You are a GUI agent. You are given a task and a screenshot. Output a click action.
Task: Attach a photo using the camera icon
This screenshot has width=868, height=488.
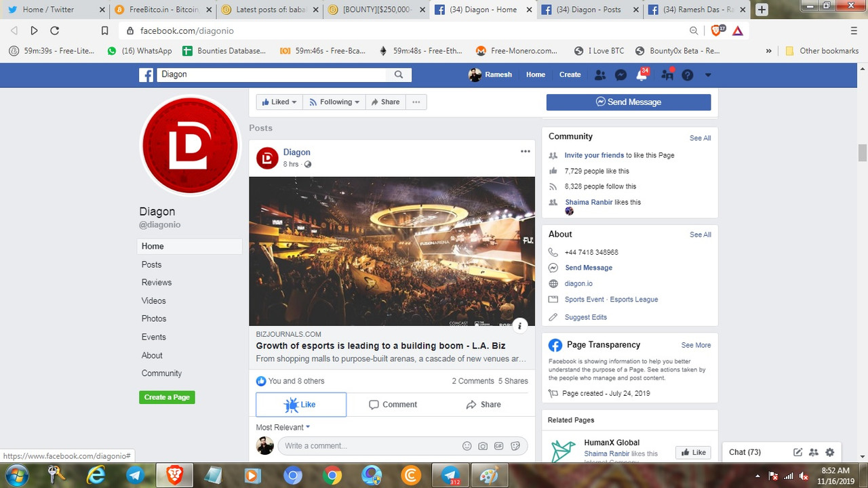[483, 446]
